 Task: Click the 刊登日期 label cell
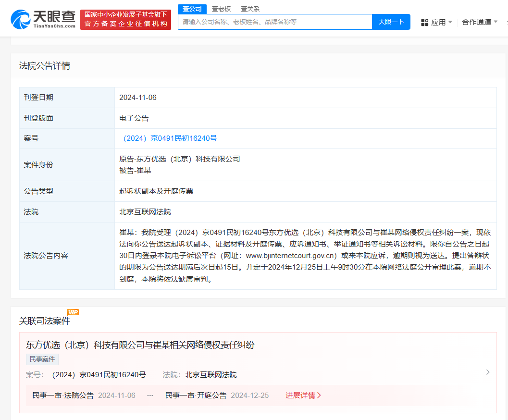(x=67, y=98)
